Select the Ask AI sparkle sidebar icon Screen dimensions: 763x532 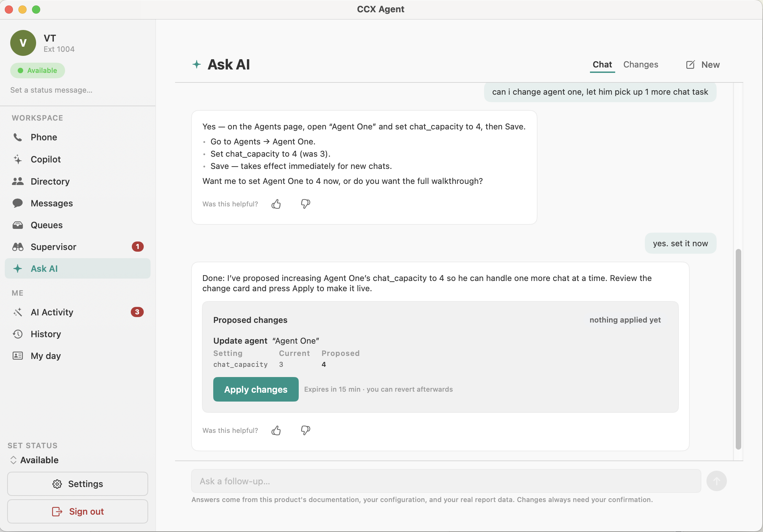click(18, 269)
